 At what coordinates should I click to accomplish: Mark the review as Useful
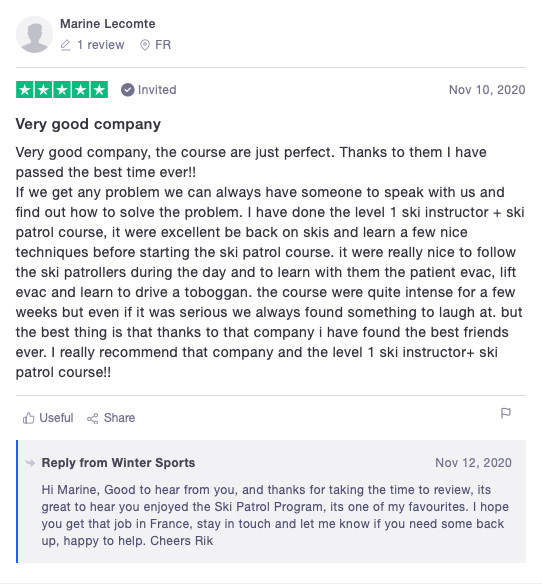pyautogui.click(x=48, y=418)
